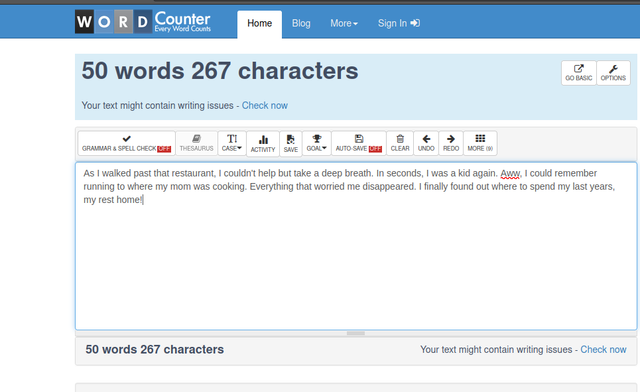Image resolution: width=640 pixels, height=392 pixels.
Task: Switch to Go Basic mode
Action: tap(578, 73)
